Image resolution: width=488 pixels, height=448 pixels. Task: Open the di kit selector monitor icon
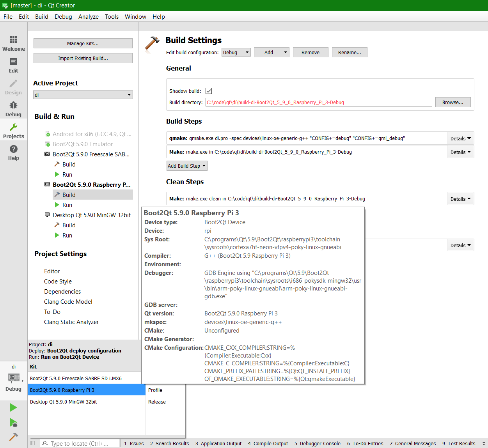coord(14,377)
